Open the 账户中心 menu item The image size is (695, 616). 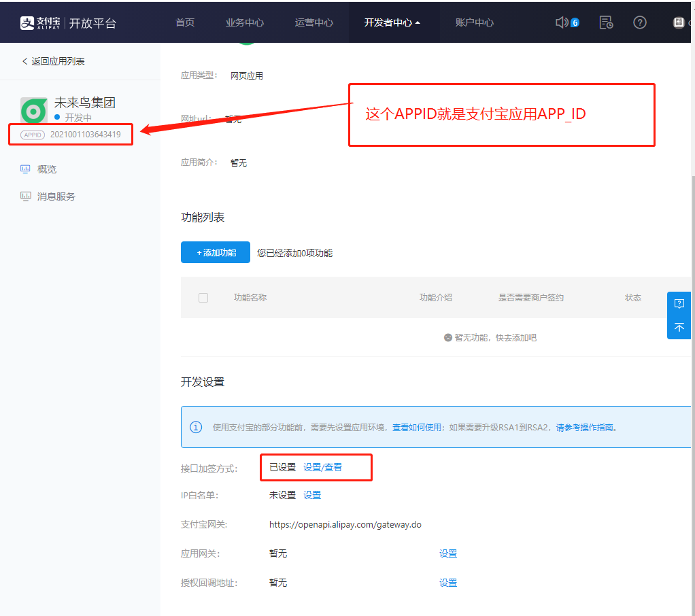[x=475, y=22]
